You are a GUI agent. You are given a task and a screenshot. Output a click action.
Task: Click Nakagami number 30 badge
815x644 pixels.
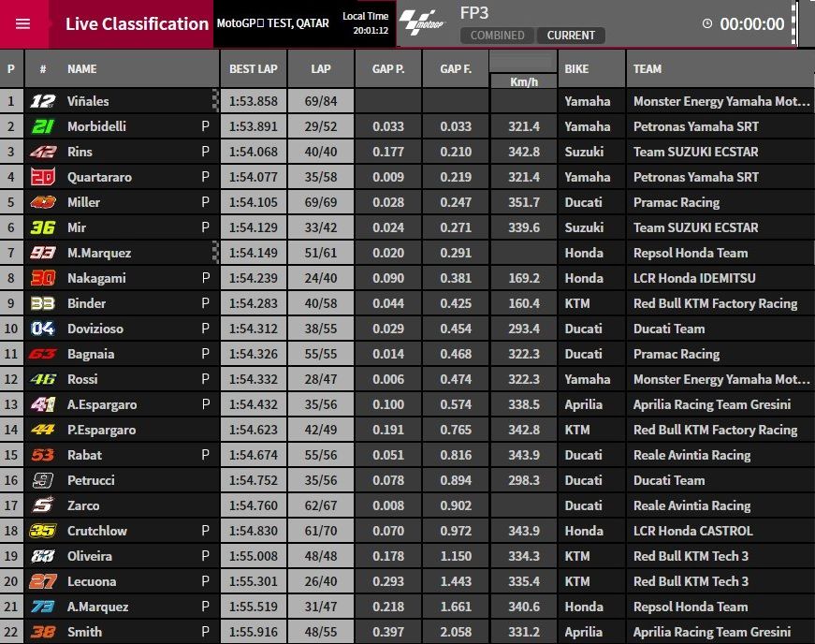point(43,278)
